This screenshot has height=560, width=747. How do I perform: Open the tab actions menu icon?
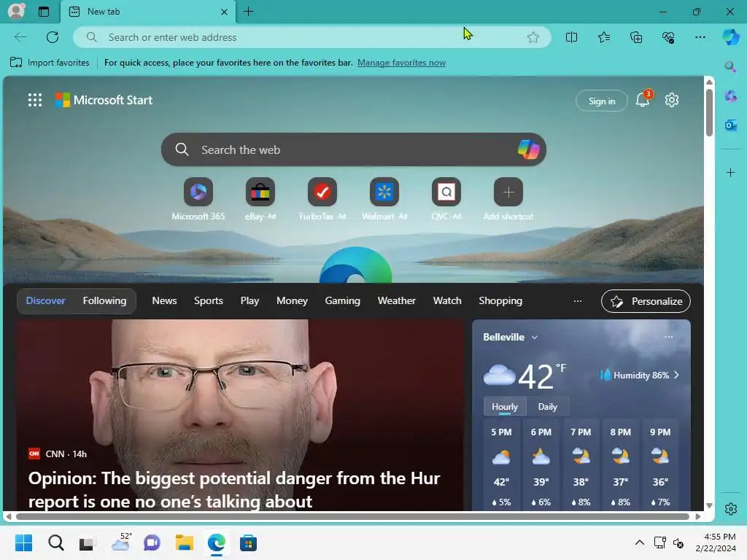(43, 12)
